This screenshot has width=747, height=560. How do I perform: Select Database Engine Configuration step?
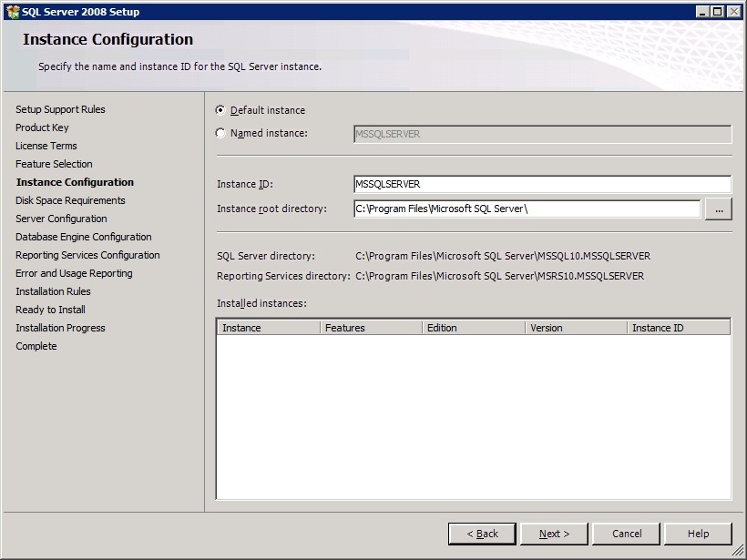(x=84, y=237)
